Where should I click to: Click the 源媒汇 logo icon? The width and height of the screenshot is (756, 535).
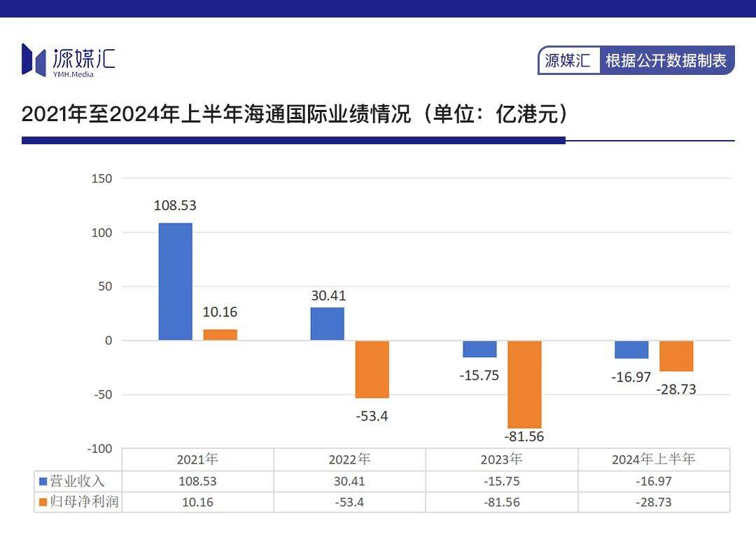tap(34, 59)
